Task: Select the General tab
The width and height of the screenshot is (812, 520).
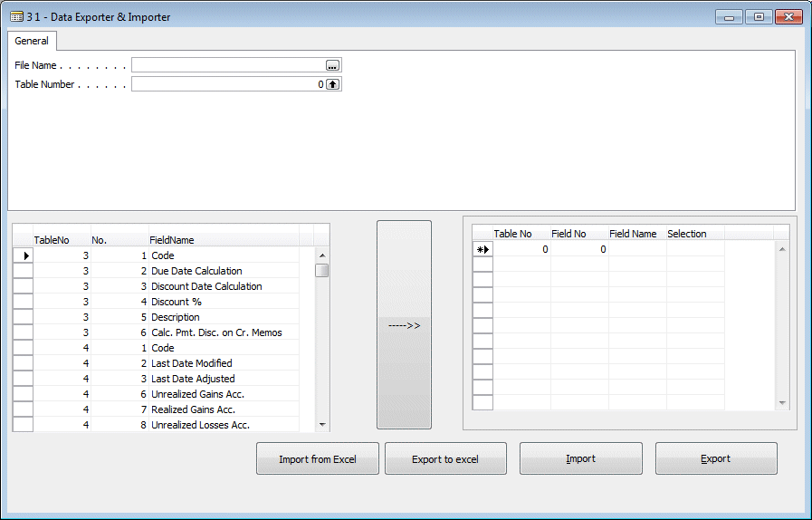Action: tap(32, 41)
